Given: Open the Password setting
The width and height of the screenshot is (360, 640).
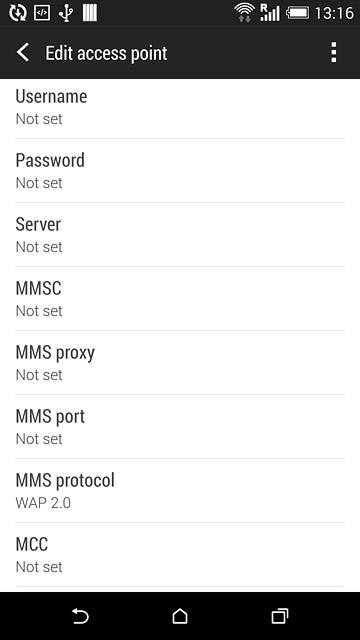Looking at the screenshot, I should (x=180, y=171).
